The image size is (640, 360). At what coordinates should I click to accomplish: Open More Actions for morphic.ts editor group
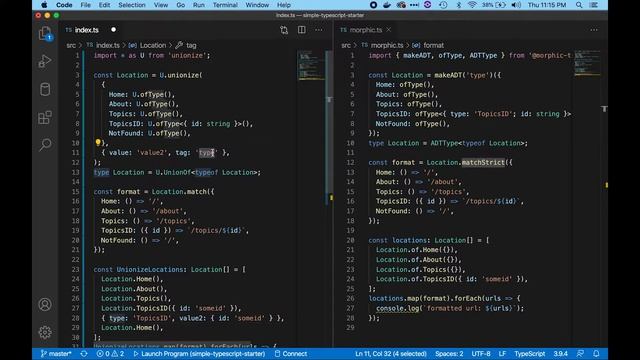coord(594,30)
